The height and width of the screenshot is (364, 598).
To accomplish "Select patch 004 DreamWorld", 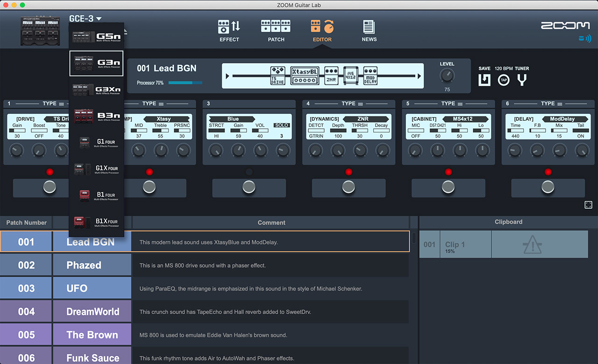I will click(205, 311).
